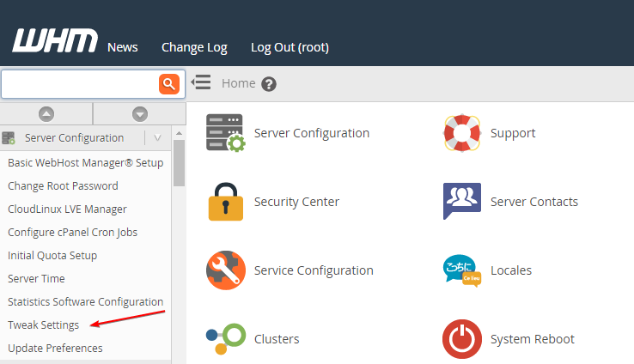Click the Server Configuration server icon
Image resolution: width=634 pixels, height=364 pixels.
pyautogui.click(x=225, y=133)
